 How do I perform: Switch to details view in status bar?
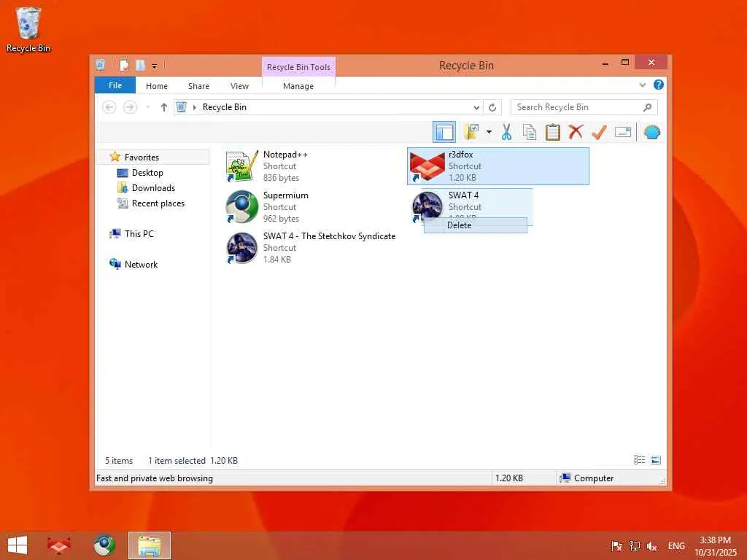coord(639,460)
